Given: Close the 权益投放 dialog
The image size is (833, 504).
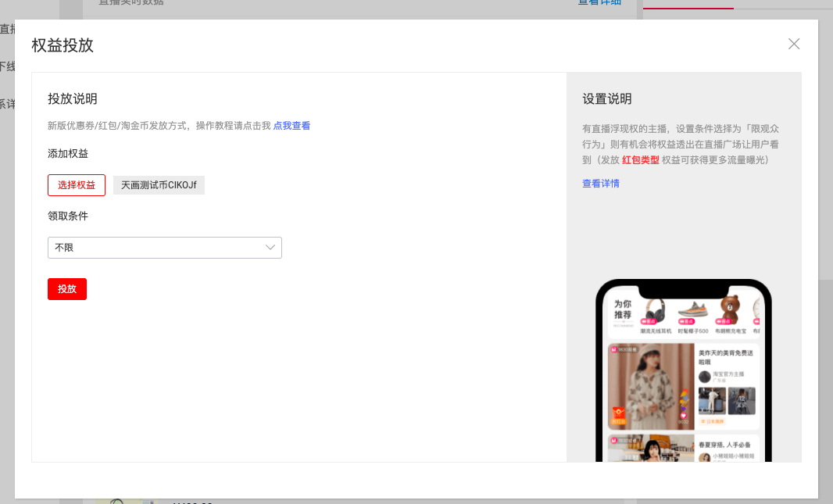Looking at the screenshot, I should click(x=794, y=44).
